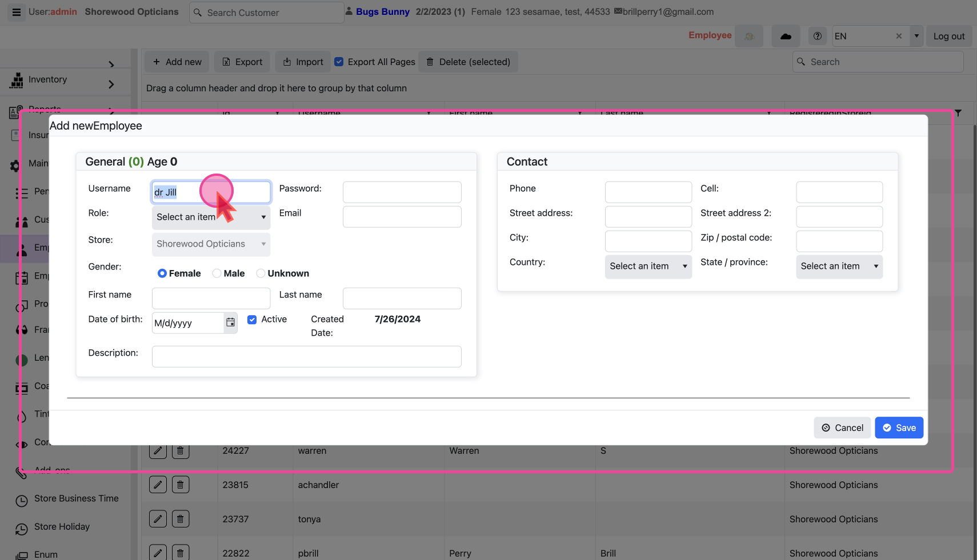Go to Store Holiday in sidebar

pyautogui.click(x=62, y=527)
